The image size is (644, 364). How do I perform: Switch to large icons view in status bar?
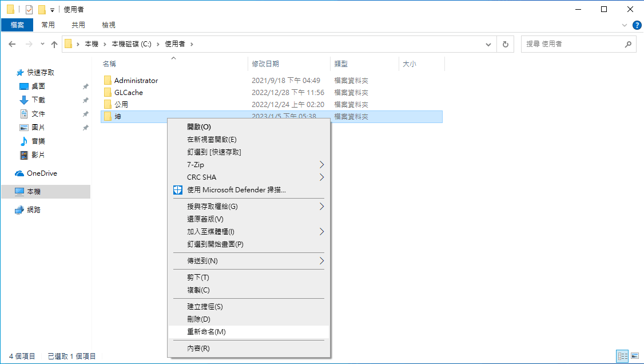(x=634, y=356)
